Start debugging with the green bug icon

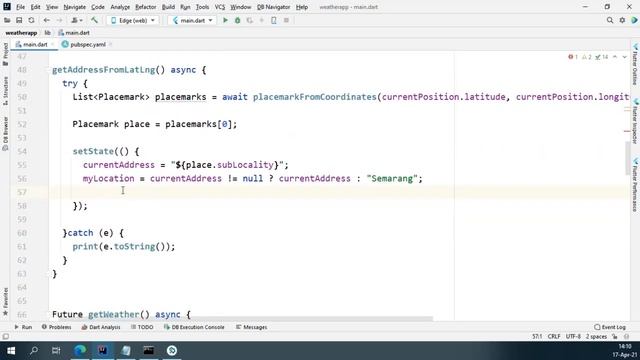(237, 20)
